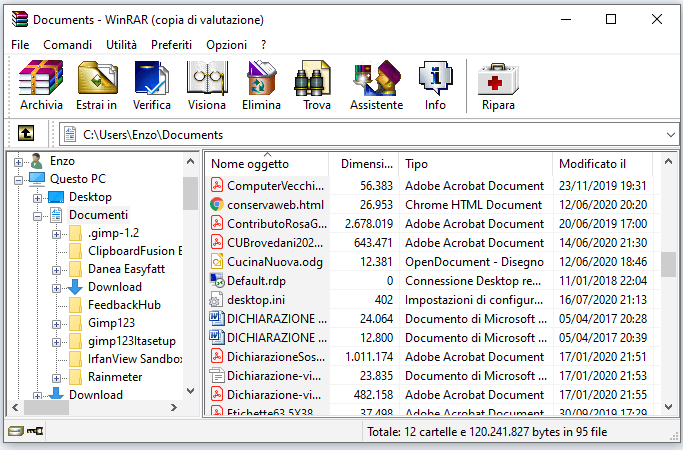Collapse the Questo PC tree node
The height and width of the screenshot is (450, 683).
[18, 180]
